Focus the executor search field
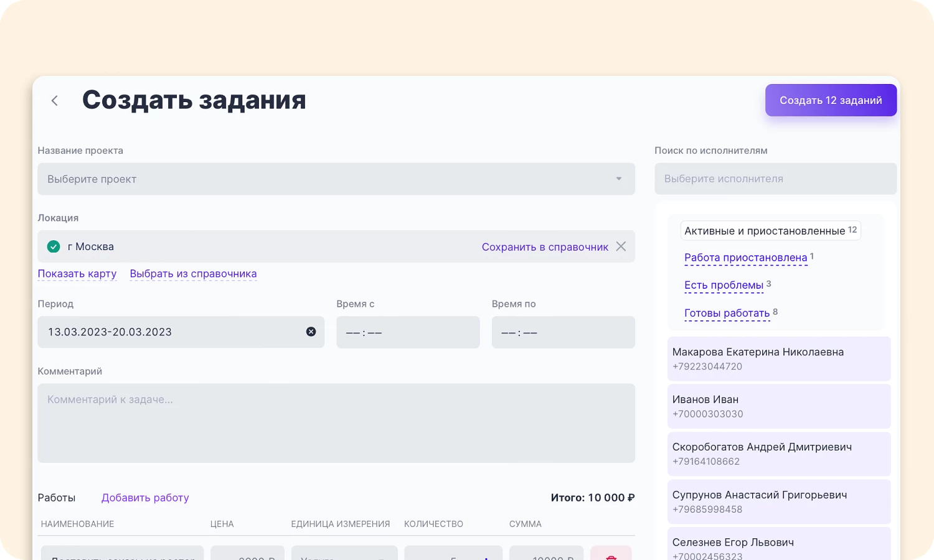 coord(775,179)
